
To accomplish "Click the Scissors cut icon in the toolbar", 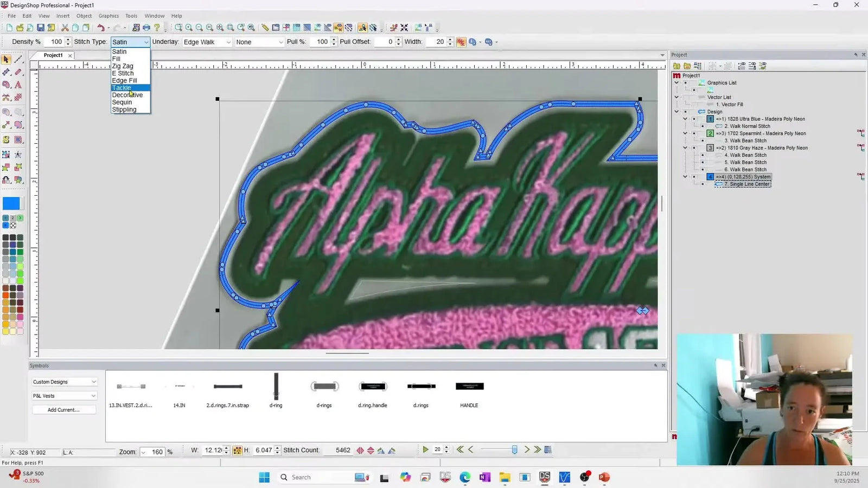I will pyautogui.click(x=65, y=27).
